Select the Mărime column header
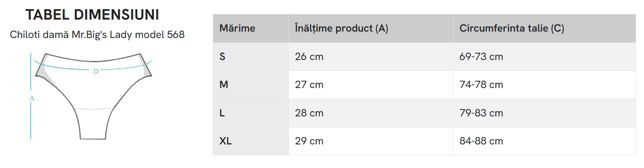This screenshot has width=644, height=168. pos(237,28)
